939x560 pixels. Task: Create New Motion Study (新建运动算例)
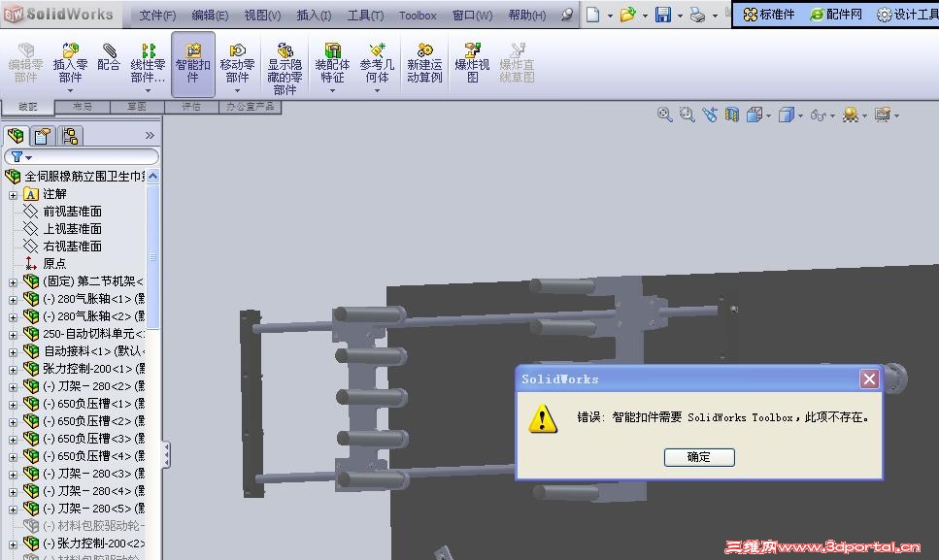(x=424, y=63)
